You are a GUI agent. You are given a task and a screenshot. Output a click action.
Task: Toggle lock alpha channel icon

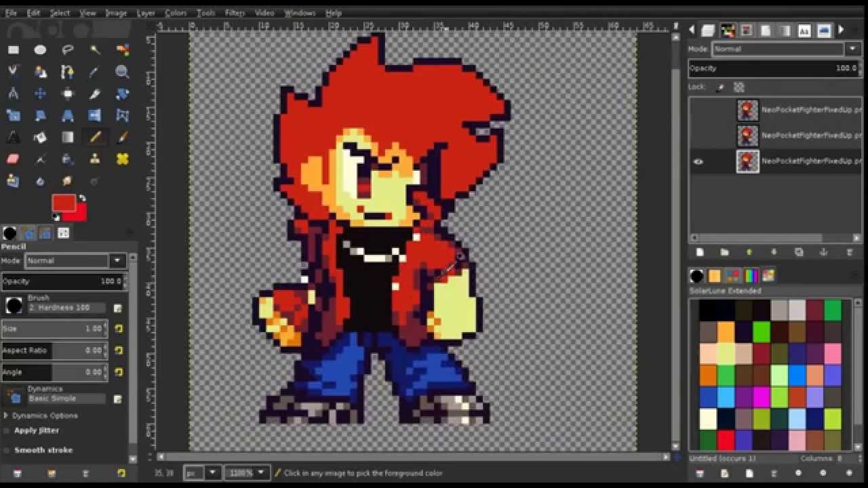[739, 87]
